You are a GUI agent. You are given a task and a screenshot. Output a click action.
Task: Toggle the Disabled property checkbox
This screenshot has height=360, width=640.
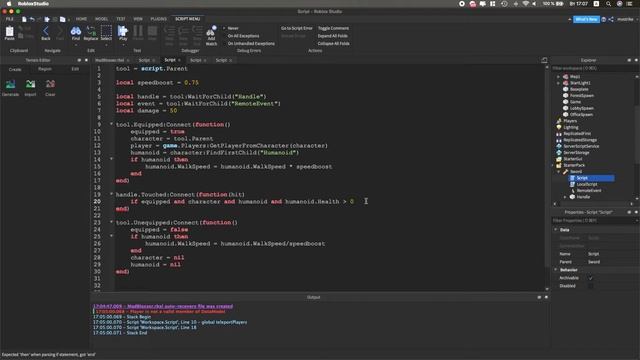click(591, 286)
